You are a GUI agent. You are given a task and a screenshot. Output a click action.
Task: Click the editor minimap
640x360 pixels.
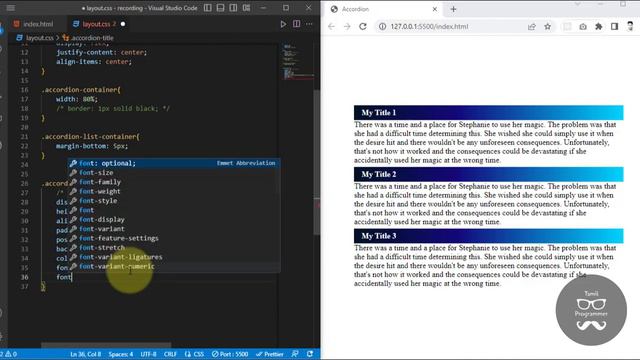297,61
